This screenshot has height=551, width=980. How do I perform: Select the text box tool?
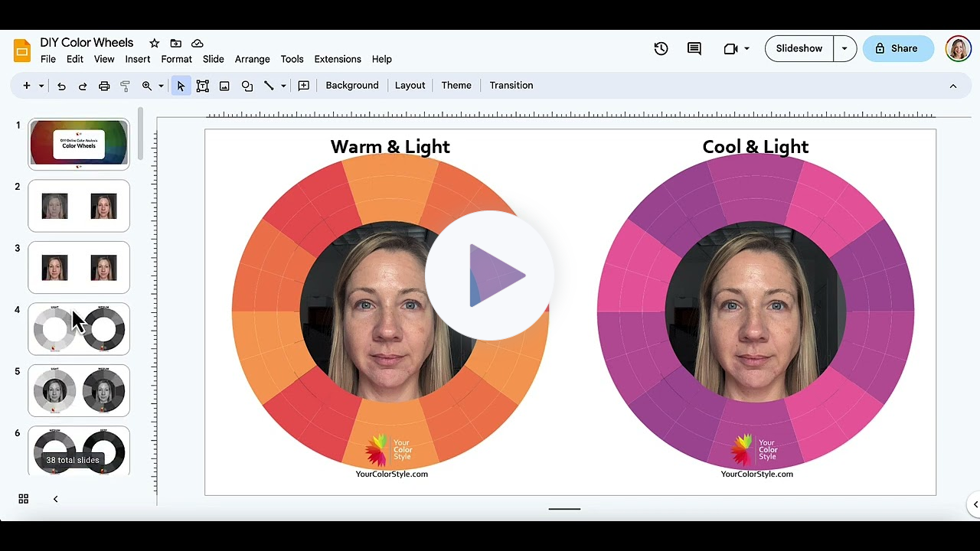[203, 86]
